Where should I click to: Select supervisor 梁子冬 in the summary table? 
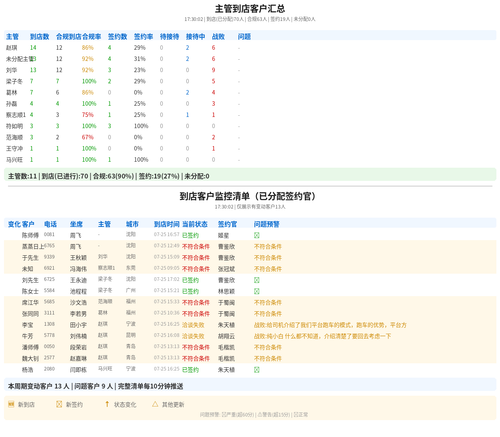14,81
